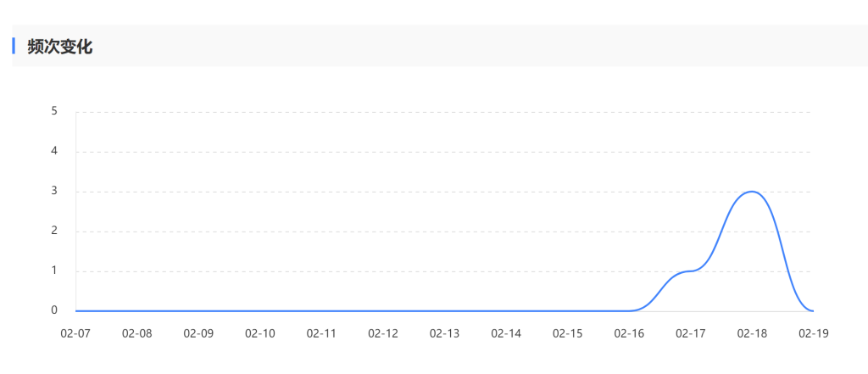Select the 02-19 date label
The image size is (868, 374).
(813, 334)
